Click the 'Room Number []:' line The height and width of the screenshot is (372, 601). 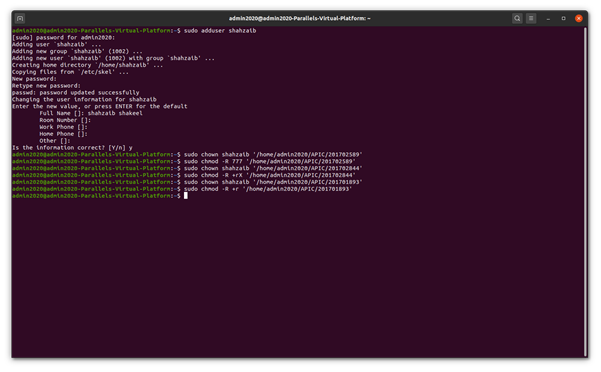(x=65, y=120)
